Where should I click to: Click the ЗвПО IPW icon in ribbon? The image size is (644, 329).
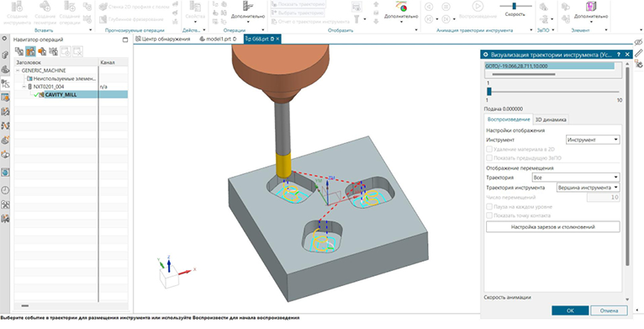[543, 7]
